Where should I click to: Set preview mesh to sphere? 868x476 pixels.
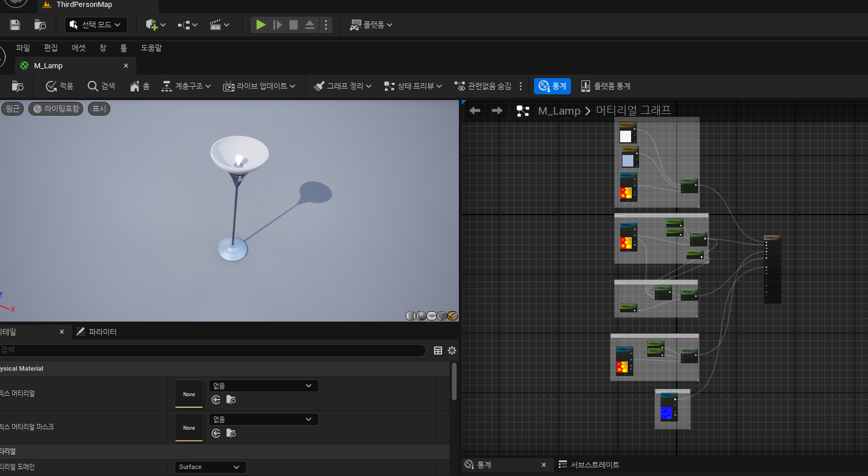point(421,316)
